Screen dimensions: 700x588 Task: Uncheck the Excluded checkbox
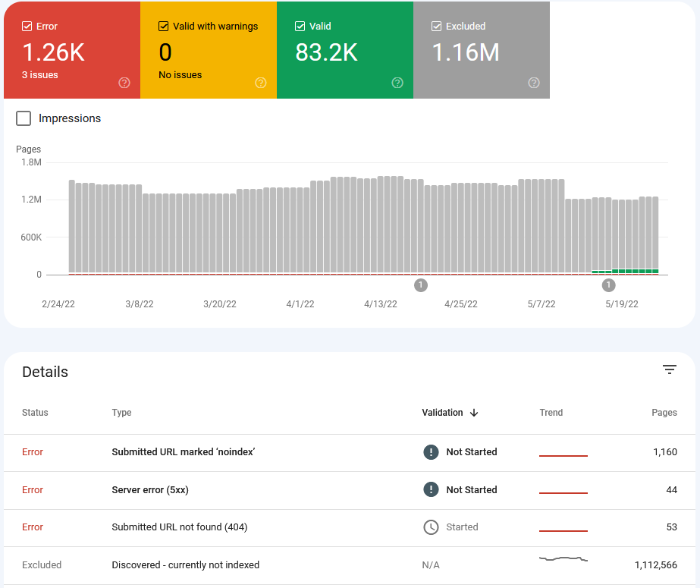(437, 27)
